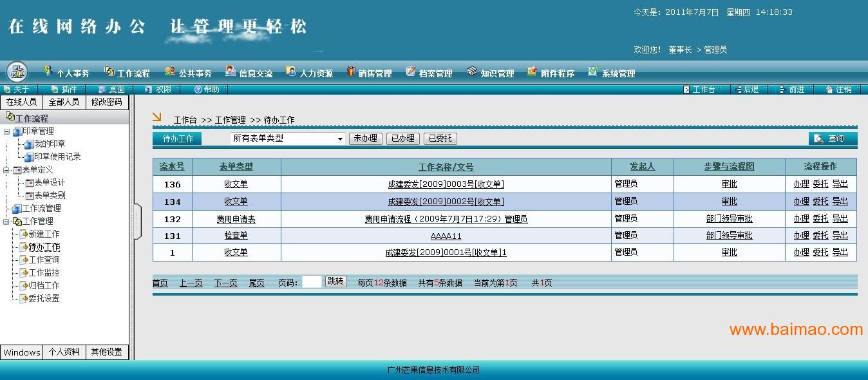Open 人力资源 menu icon
The width and height of the screenshot is (868, 380).
pyautogui.click(x=291, y=71)
